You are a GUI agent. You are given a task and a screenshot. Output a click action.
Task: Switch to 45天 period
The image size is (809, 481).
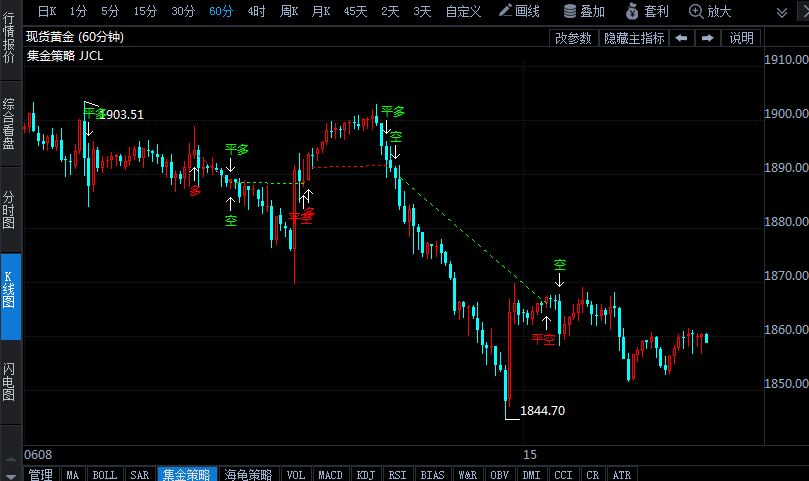click(355, 11)
